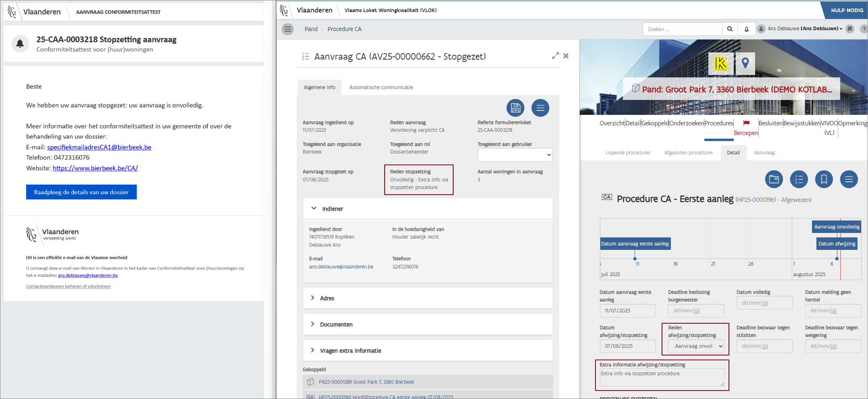Switch to Automatische communicatie tab
Viewport: 868px width, 399px height.
pos(381,87)
